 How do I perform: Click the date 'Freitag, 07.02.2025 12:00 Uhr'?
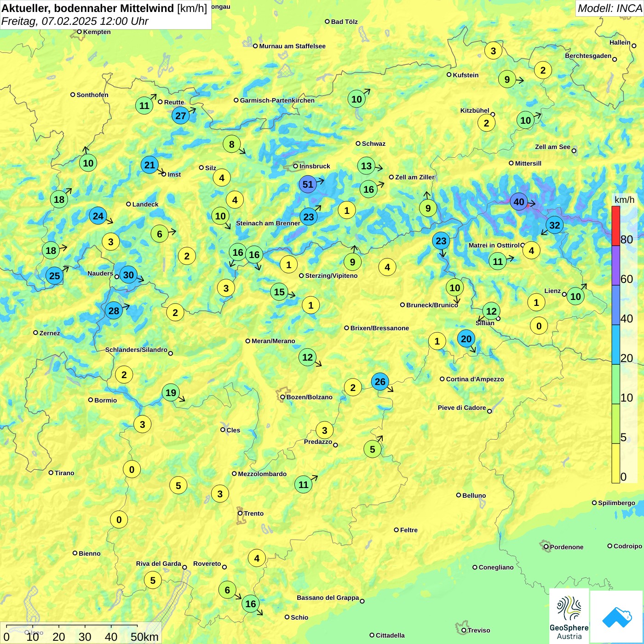[x=75, y=21]
